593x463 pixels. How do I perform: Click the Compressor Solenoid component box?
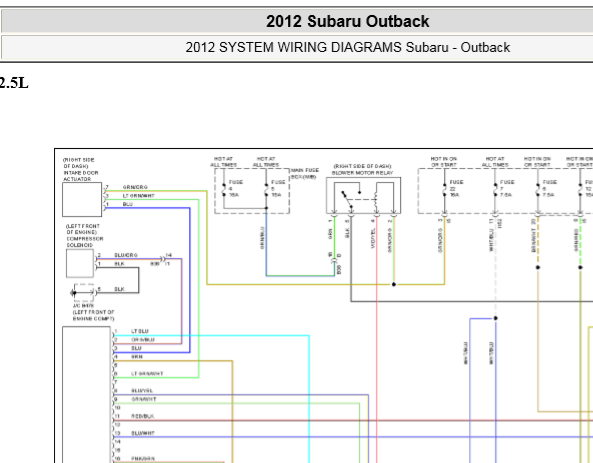click(80, 263)
